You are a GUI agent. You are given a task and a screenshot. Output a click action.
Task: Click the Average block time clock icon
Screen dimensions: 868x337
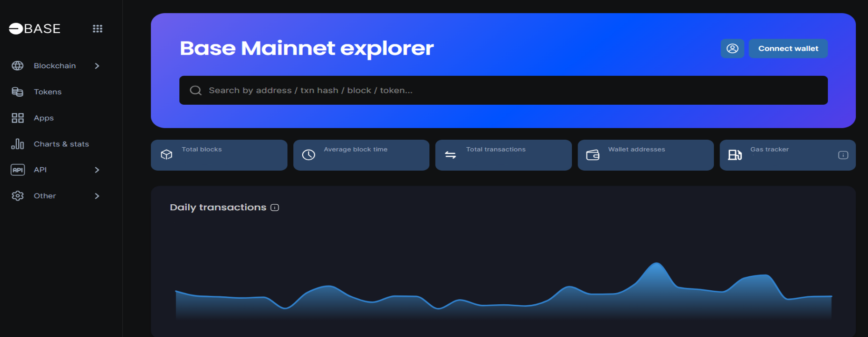(x=309, y=155)
